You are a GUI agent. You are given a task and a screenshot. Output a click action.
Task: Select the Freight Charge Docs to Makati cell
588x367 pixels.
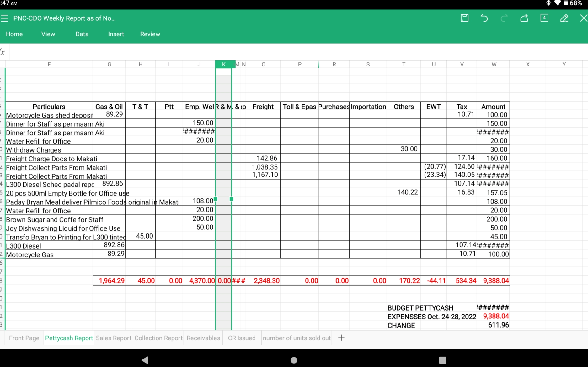point(49,159)
